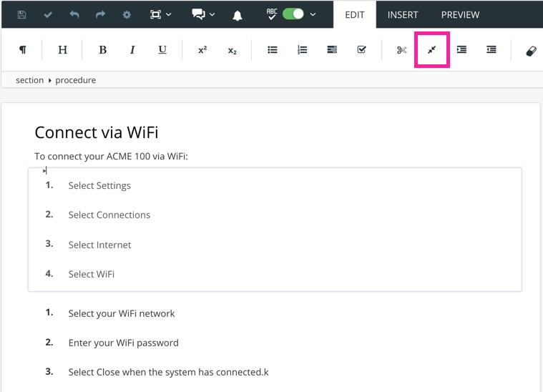Click the ABC spell check icon
Screen dimensions: 543x392
tap(272, 14)
